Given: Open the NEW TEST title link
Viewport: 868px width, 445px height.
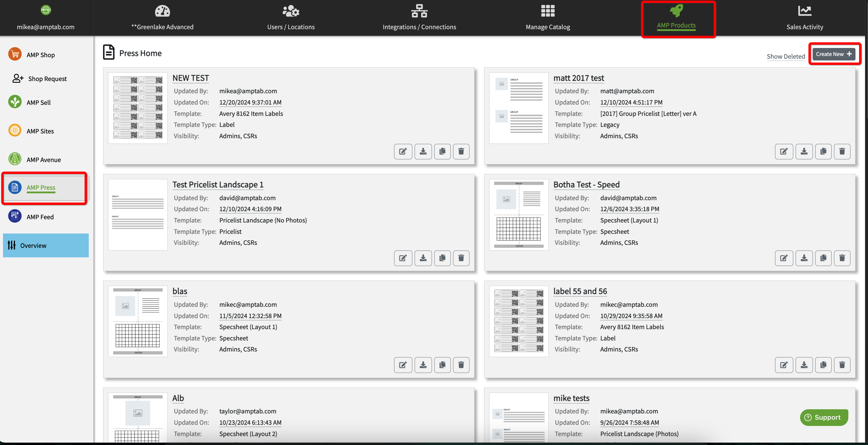Looking at the screenshot, I should (191, 78).
